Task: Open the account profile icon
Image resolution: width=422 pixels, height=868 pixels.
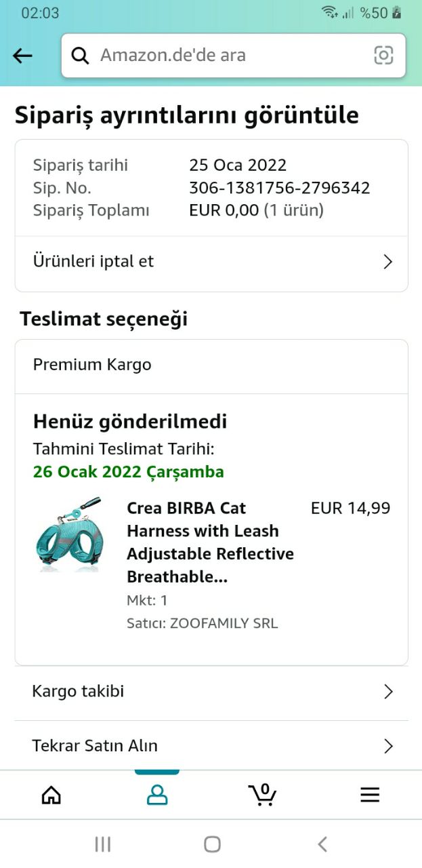Action: (x=157, y=795)
